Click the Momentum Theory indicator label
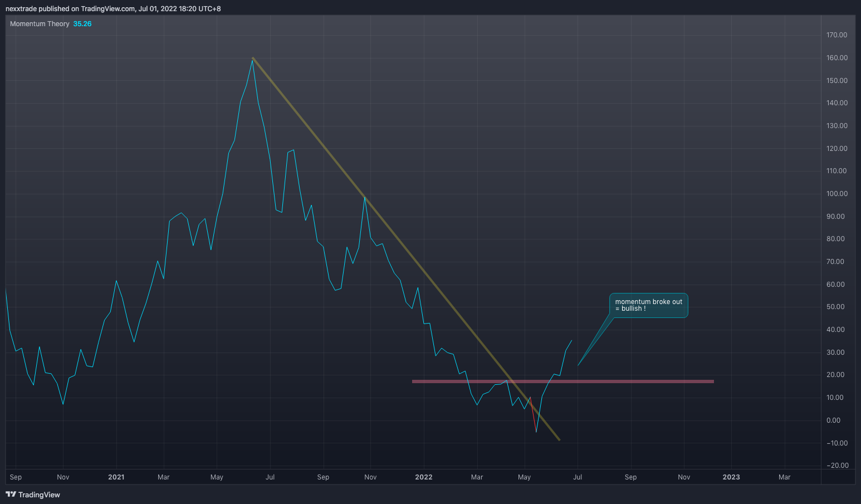The width and height of the screenshot is (861, 504). point(40,24)
